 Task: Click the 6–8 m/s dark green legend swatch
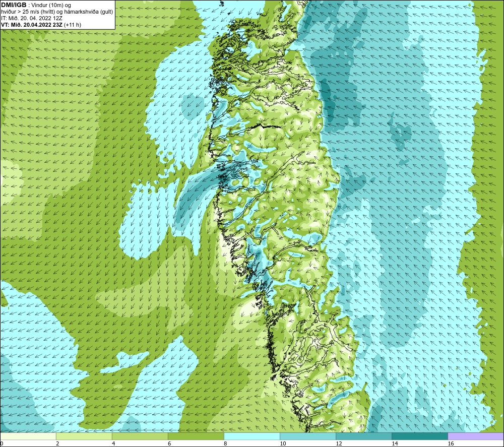pyautogui.click(x=196, y=436)
